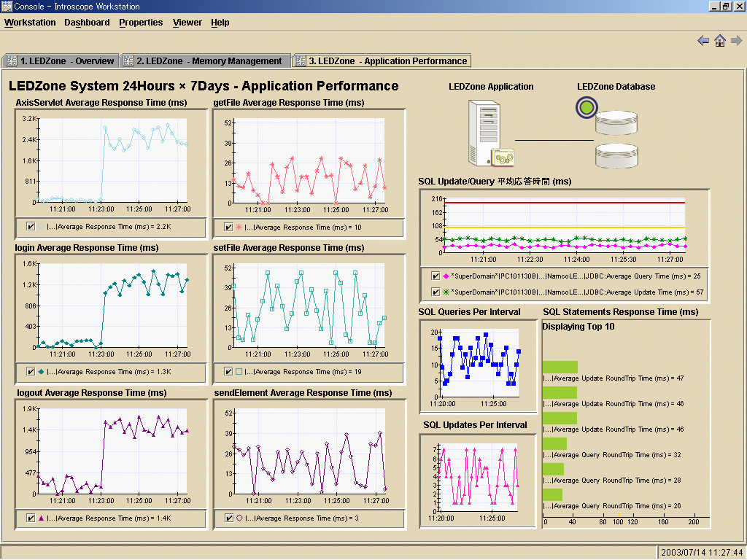
Task: Toggle setFile Average Response Time checkbox
Action: pos(228,371)
